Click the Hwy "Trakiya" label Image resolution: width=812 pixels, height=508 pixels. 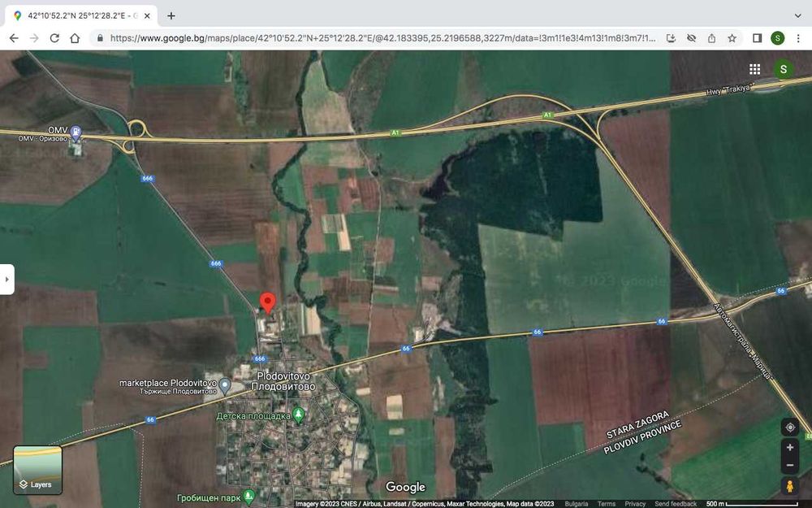click(x=728, y=89)
